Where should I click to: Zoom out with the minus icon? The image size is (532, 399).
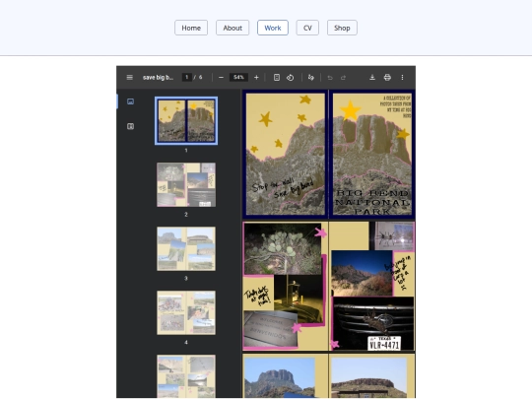click(x=222, y=78)
